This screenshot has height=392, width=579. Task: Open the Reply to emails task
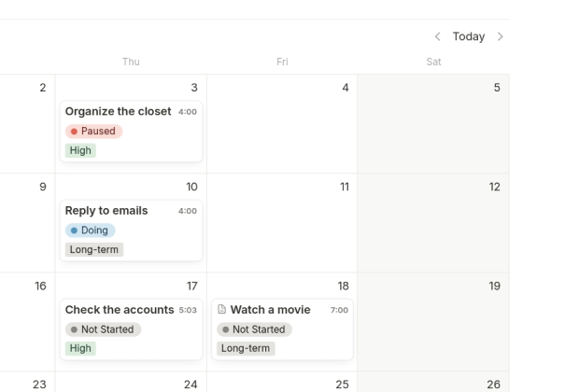106,211
